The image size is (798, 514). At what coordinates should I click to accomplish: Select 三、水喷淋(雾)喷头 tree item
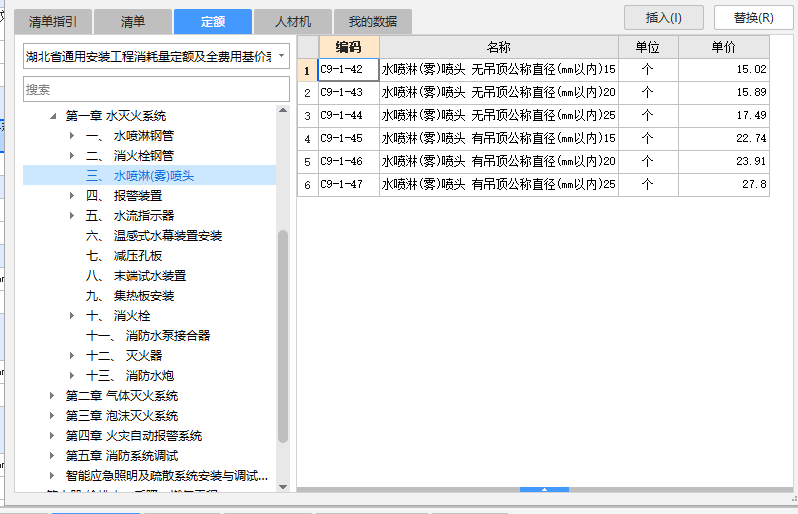[149, 176]
